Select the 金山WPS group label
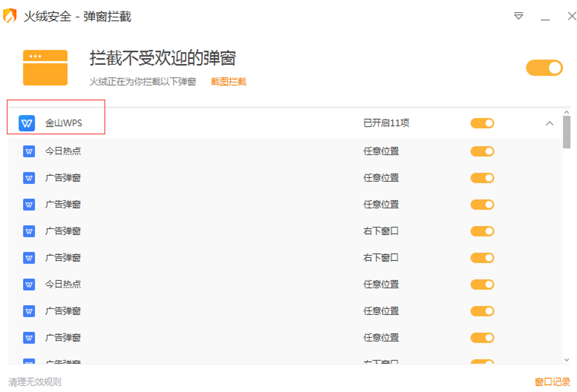 [64, 123]
